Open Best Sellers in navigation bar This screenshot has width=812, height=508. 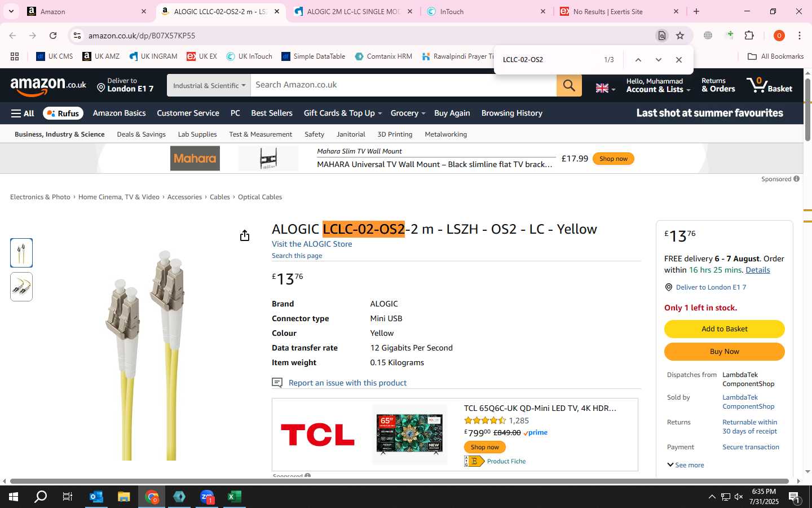[272, 113]
